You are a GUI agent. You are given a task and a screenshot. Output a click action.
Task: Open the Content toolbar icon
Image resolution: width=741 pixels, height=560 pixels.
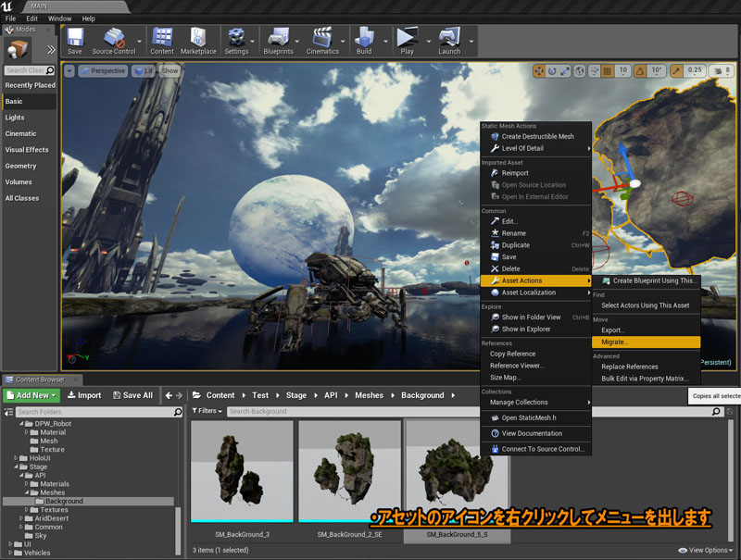(x=162, y=41)
